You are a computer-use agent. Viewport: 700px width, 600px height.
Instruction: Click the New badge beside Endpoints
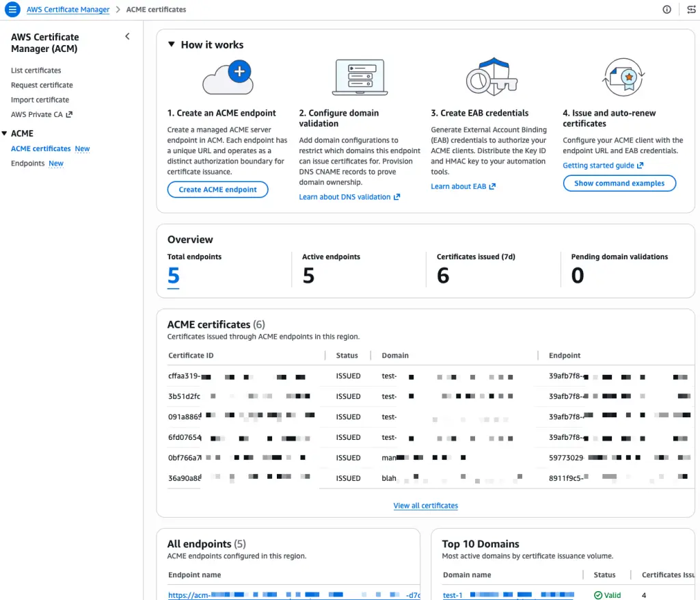coord(56,164)
